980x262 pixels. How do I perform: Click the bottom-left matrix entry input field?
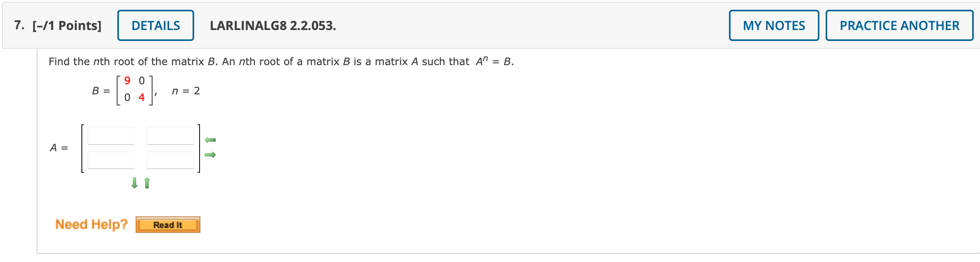pyautogui.click(x=110, y=159)
